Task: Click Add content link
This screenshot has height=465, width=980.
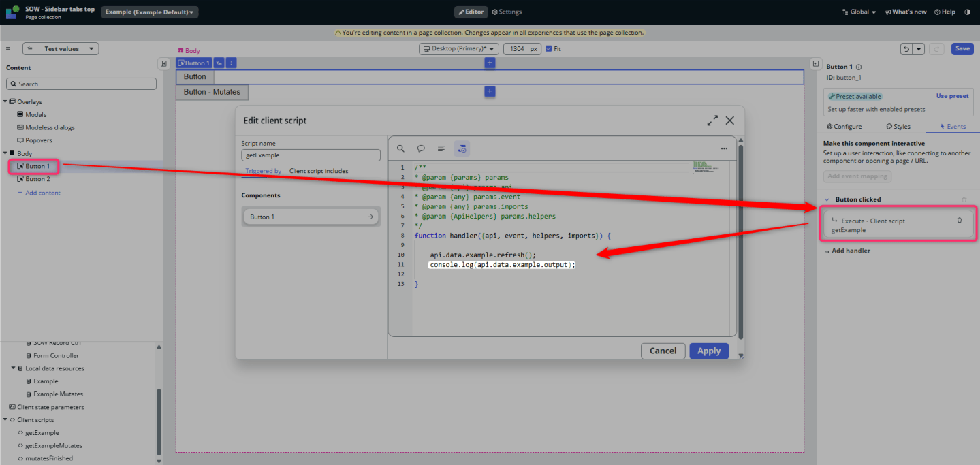Action: [39, 193]
